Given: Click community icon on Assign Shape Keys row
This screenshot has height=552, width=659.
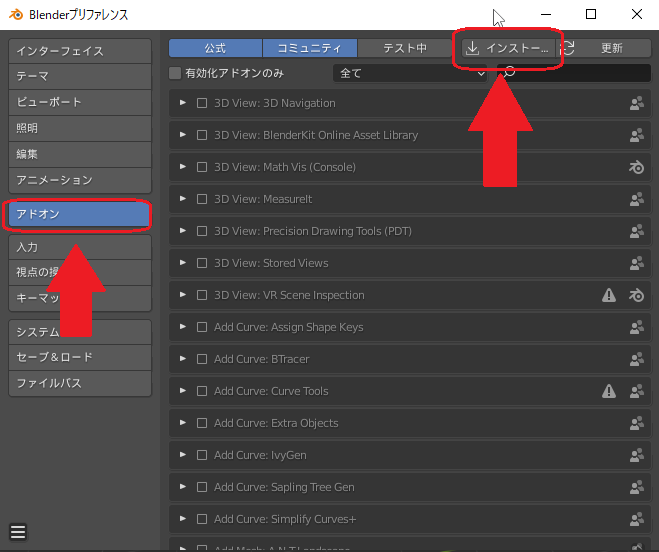Looking at the screenshot, I should [637, 327].
